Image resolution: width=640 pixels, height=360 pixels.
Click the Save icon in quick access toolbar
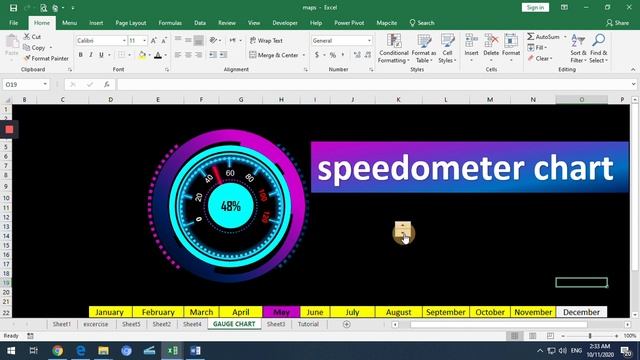(13, 8)
